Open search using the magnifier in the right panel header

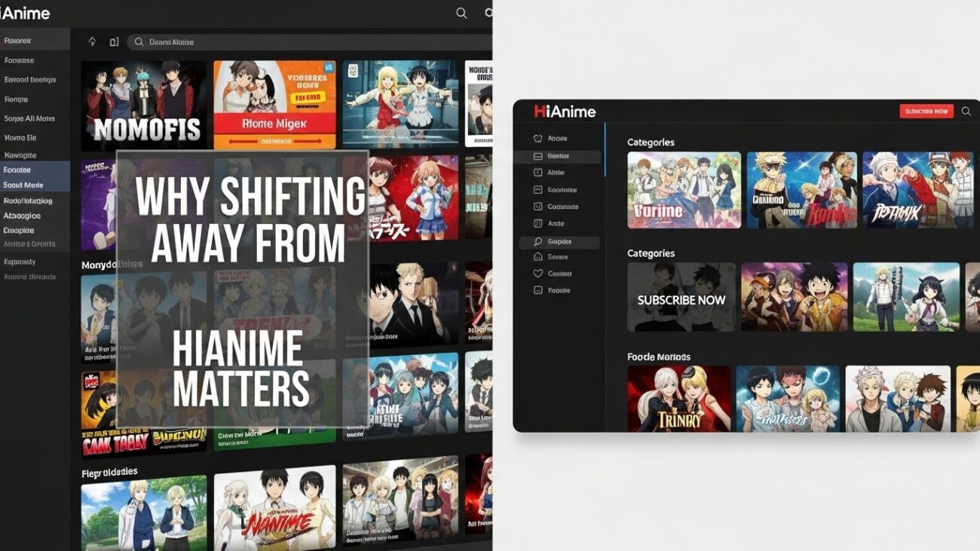966,111
